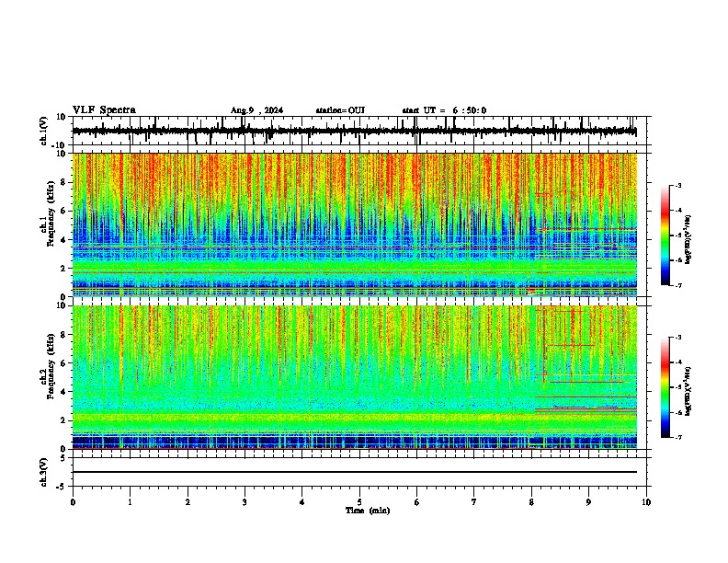Click the 'Time (min)' x-axis label
This screenshot has width=728, height=563.
[x=368, y=511]
